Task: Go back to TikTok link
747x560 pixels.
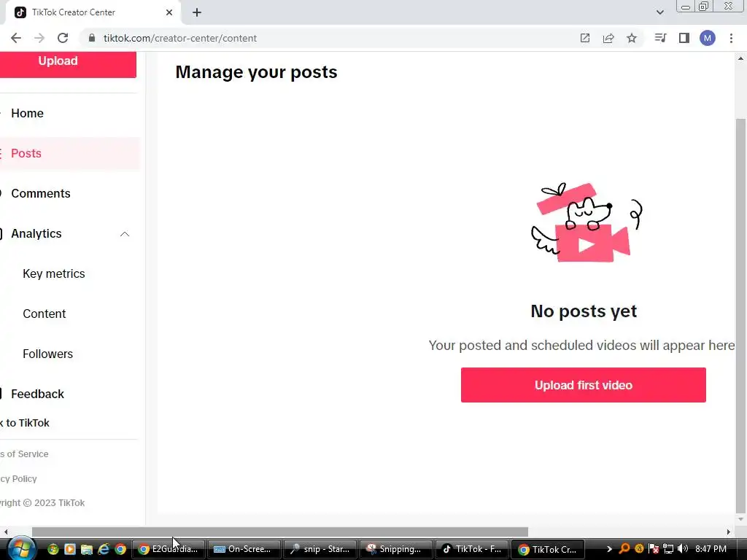Action: click(25, 423)
